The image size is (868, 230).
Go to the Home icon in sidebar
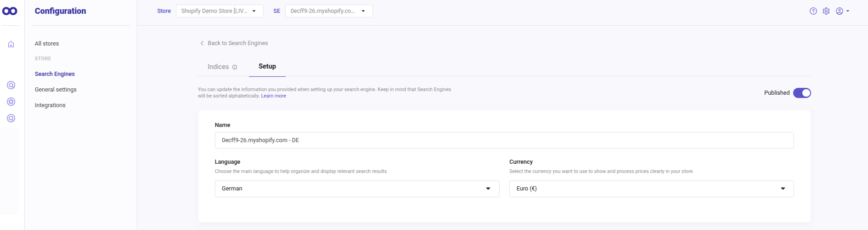pyautogui.click(x=11, y=44)
